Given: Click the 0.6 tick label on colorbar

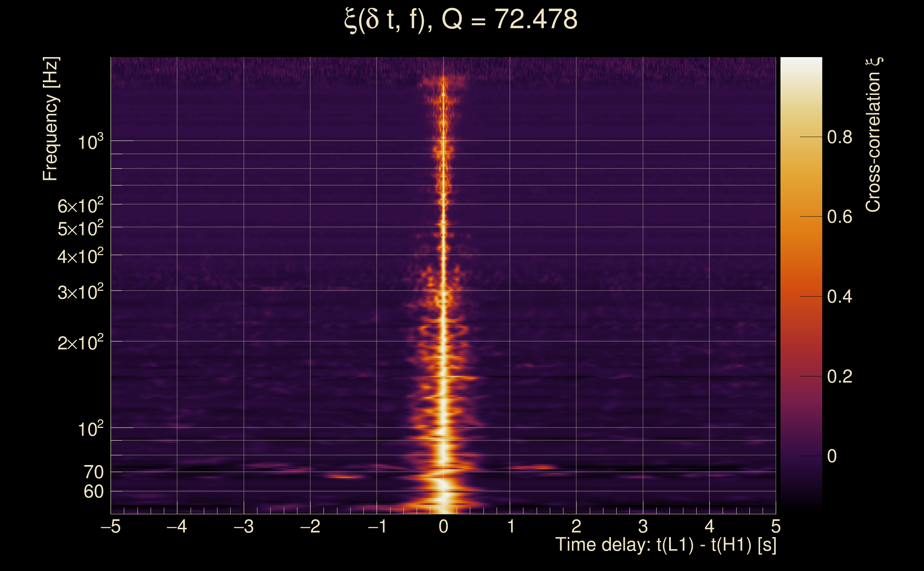Looking at the screenshot, I should point(839,217).
